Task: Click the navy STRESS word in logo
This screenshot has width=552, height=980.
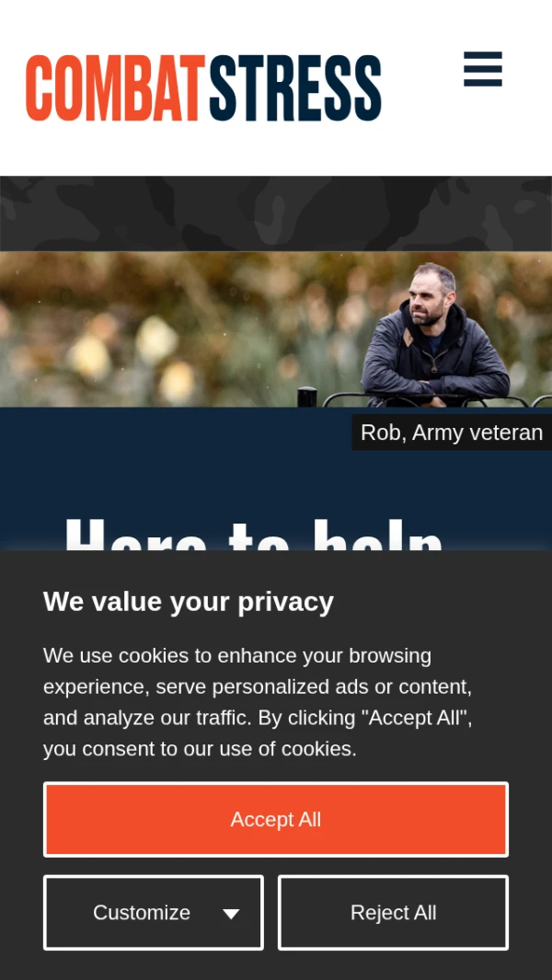Action: pyautogui.click(x=295, y=87)
